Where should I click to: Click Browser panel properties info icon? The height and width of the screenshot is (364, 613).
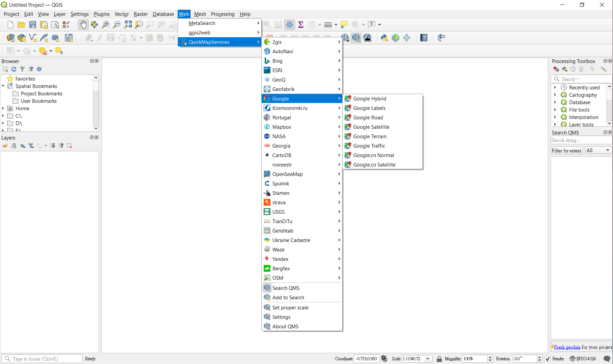tap(39, 69)
